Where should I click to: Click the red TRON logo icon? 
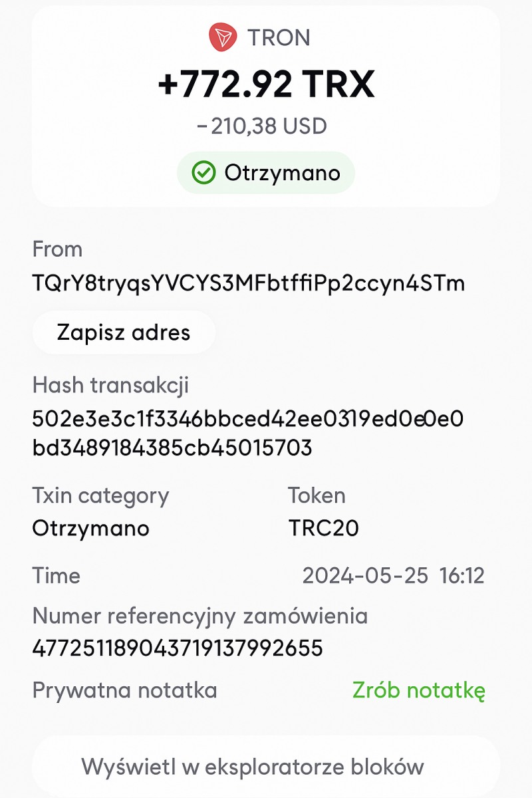point(223,37)
